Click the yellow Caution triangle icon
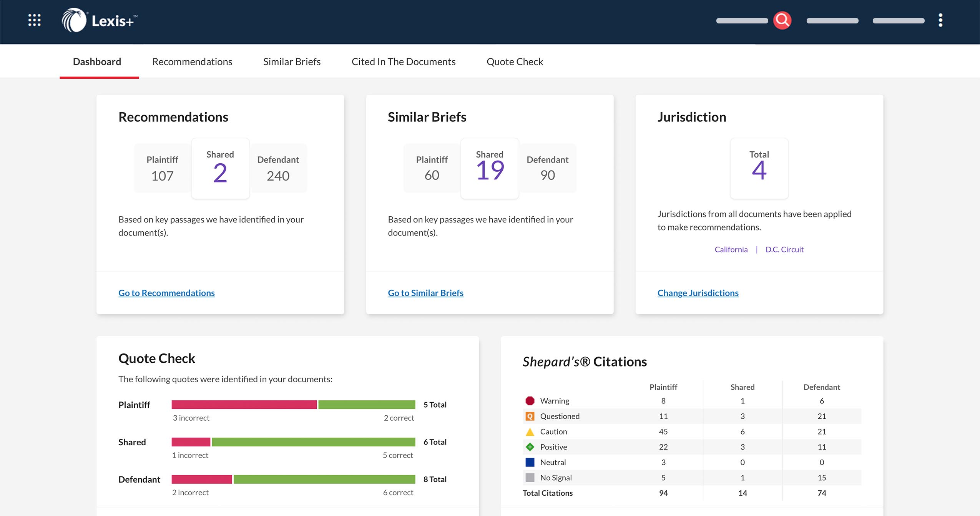Screen dimensions: 980x516 530,431
